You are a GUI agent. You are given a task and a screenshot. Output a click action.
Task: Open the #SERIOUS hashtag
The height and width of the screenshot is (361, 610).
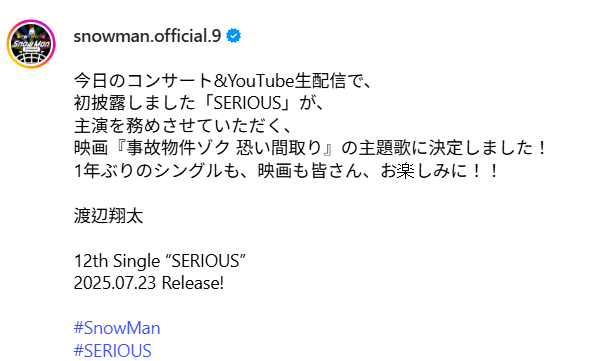pyautogui.click(x=112, y=350)
